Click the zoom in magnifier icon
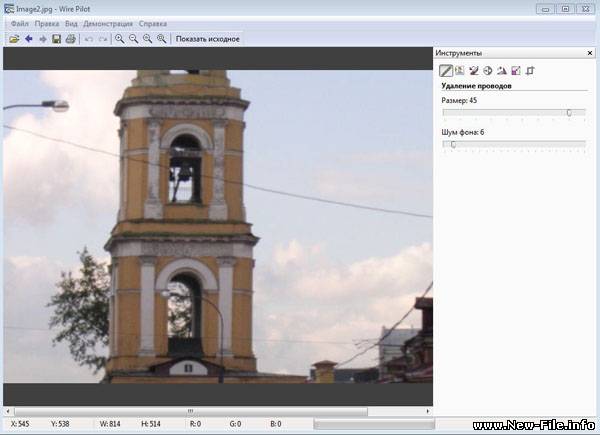This screenshot has width=600, height=435. pos(120,39)
